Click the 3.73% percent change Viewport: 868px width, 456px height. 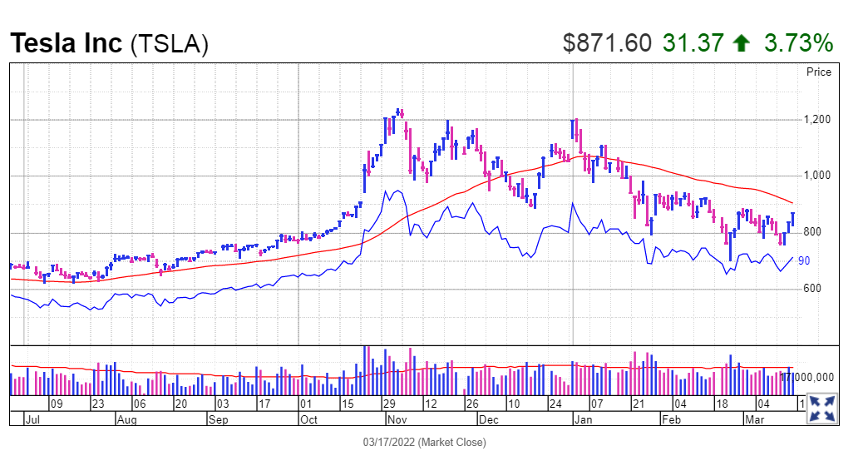coord(798,43)
